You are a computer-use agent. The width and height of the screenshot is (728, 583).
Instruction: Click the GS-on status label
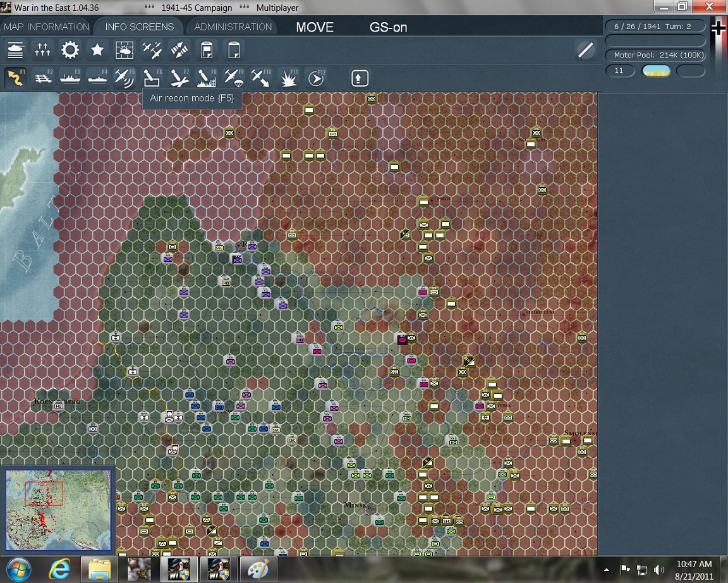[x=388, y=27]
